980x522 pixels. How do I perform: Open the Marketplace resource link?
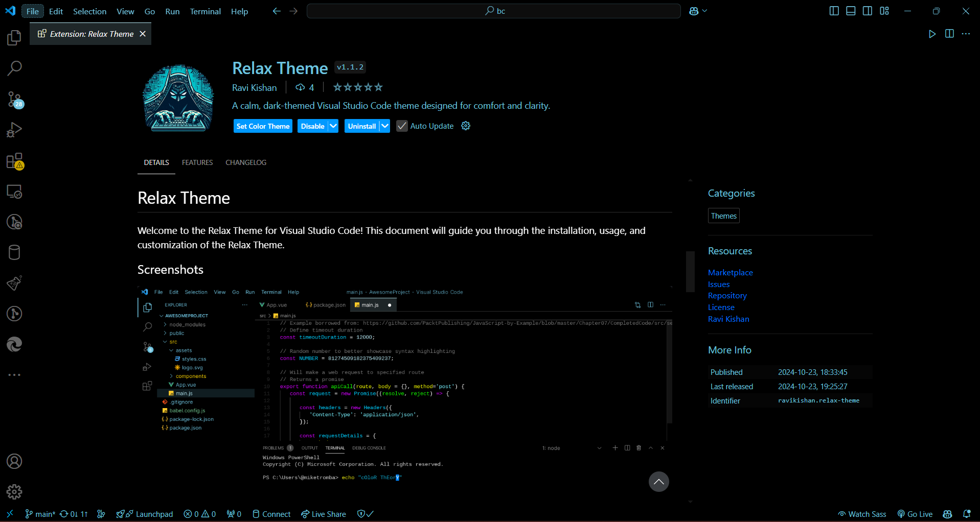[x=730, y=273]
